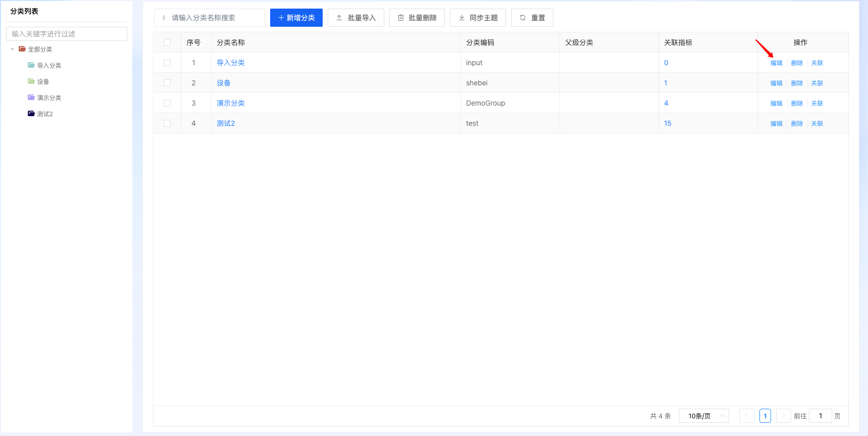The width and height of the screenshot is (868, 436).
Task: Click the 重置 refresh button
Action: click(x=532, y=18)
